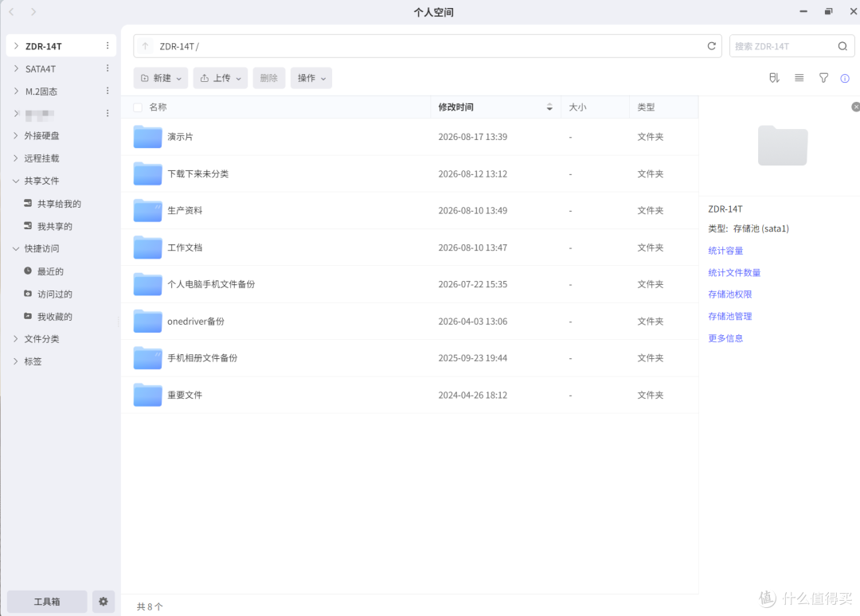Sort by the 修改时间 column header
Screen dimensions: 860x616
[x=495, y=107]
